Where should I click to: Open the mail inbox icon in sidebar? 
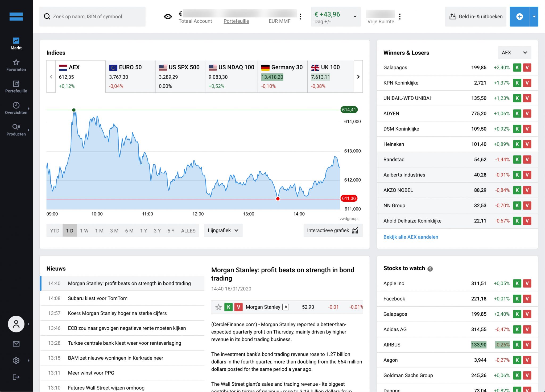tap(16, 344)
